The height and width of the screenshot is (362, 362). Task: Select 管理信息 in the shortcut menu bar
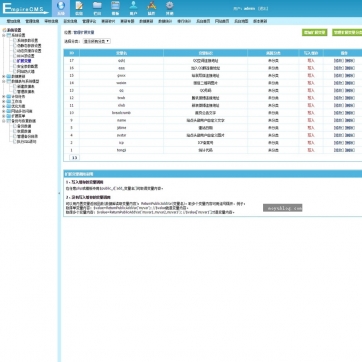[32, 21]
